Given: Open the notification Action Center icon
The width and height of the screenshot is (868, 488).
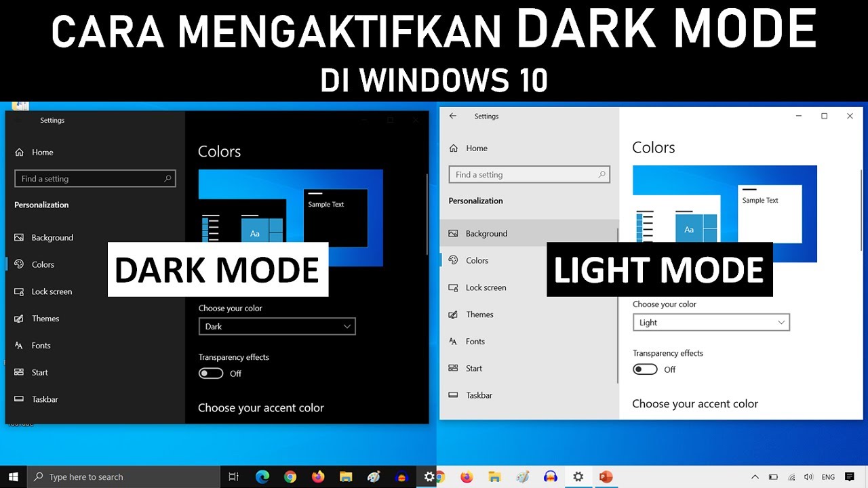Looking at the screenshot, I should [850, 477].
